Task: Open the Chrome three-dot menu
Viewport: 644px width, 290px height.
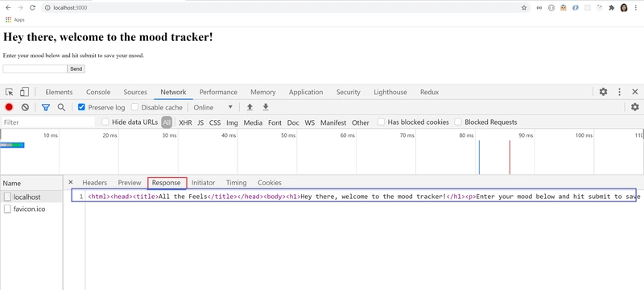Action: (x=636, y=7)
